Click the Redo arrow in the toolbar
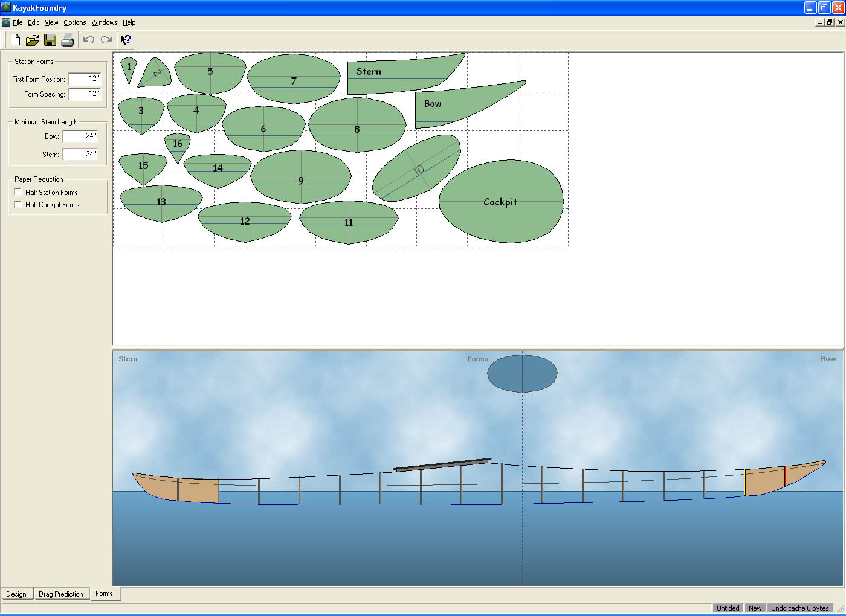The width and height of the screenshot is (846, 616). tap(106, 40)
